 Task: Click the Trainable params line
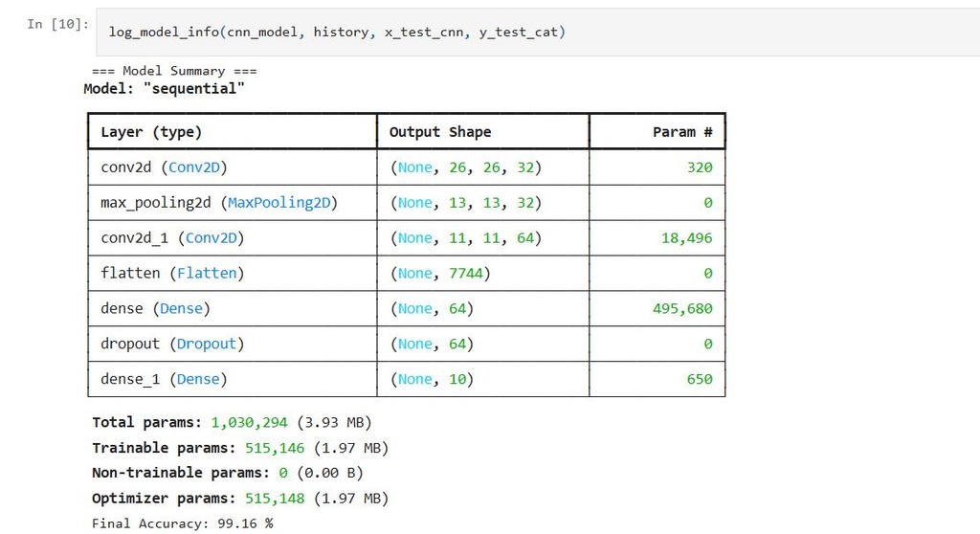point(239,448)
